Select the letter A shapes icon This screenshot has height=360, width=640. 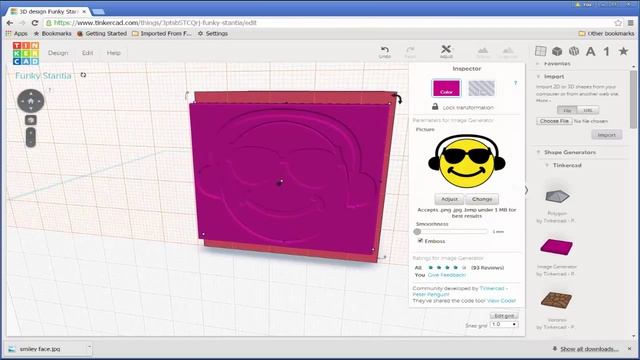(x=590, y=51)
